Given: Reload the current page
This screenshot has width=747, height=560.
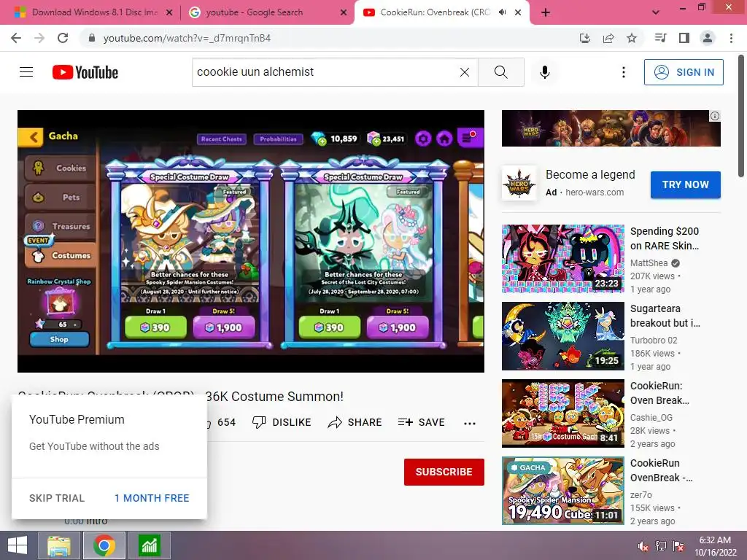Looking at the screenshot, I should (x=63, y=38).
